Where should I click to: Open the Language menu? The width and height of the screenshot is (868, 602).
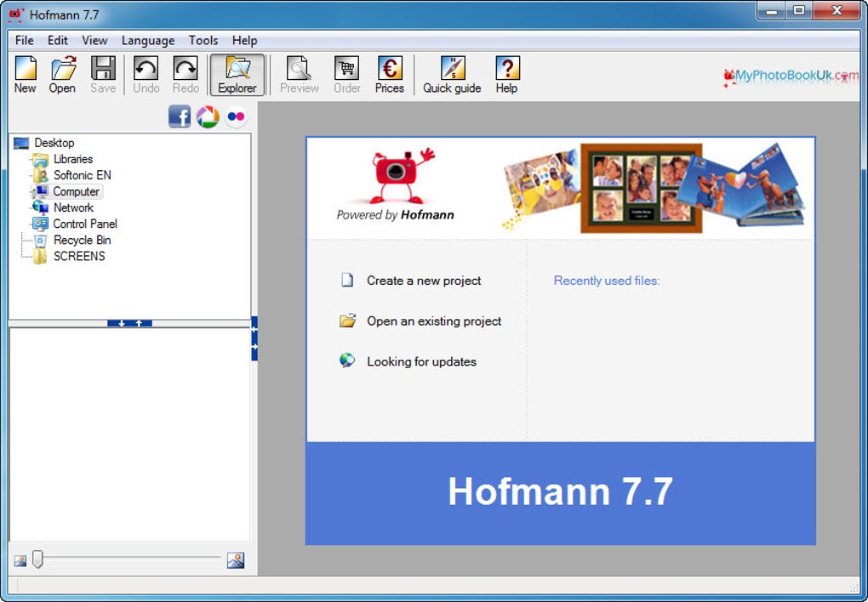(x=148, y=41)
